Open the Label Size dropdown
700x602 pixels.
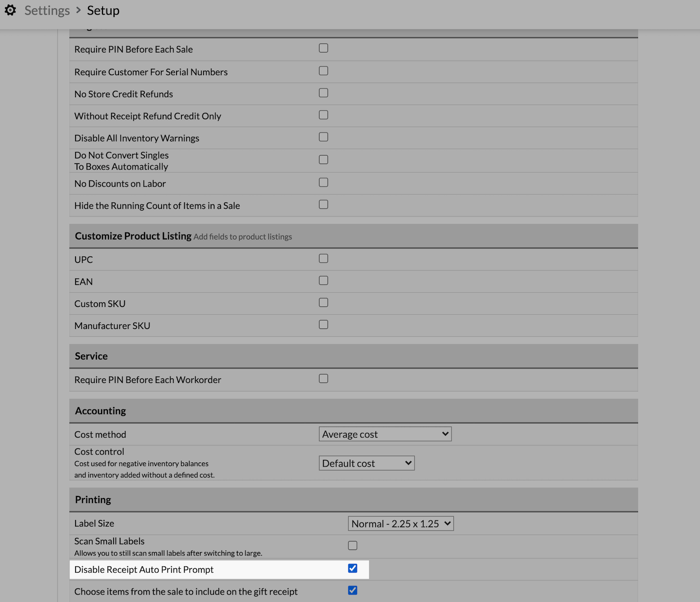[400, 523]
